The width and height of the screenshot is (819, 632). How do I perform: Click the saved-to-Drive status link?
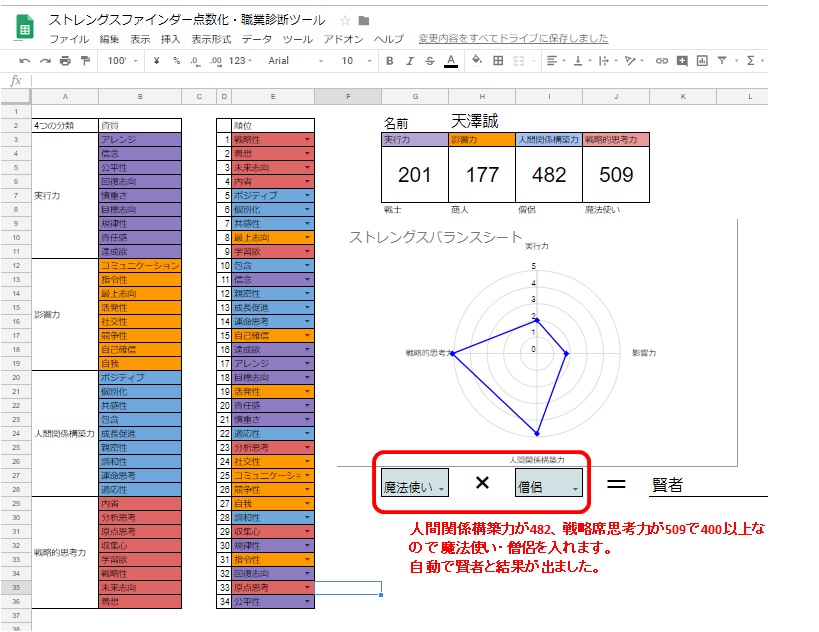[513, 39]
